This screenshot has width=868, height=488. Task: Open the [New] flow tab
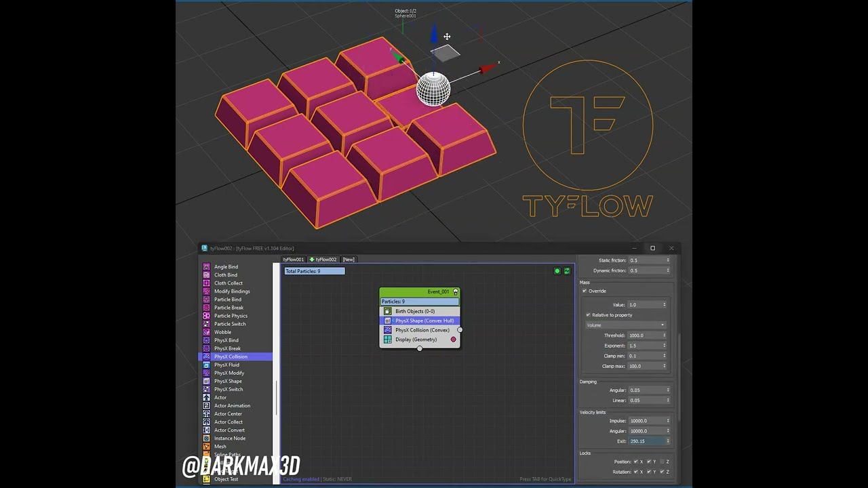pos(349,260)
